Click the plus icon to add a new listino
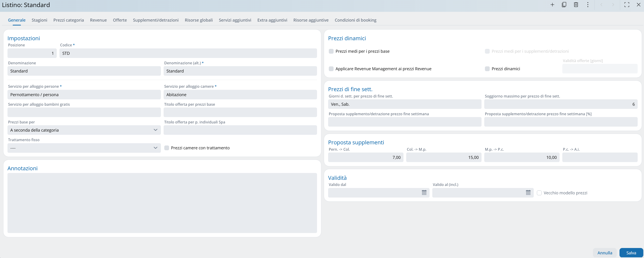Screen dimensions: 644x258 click(x=552, y=5)
